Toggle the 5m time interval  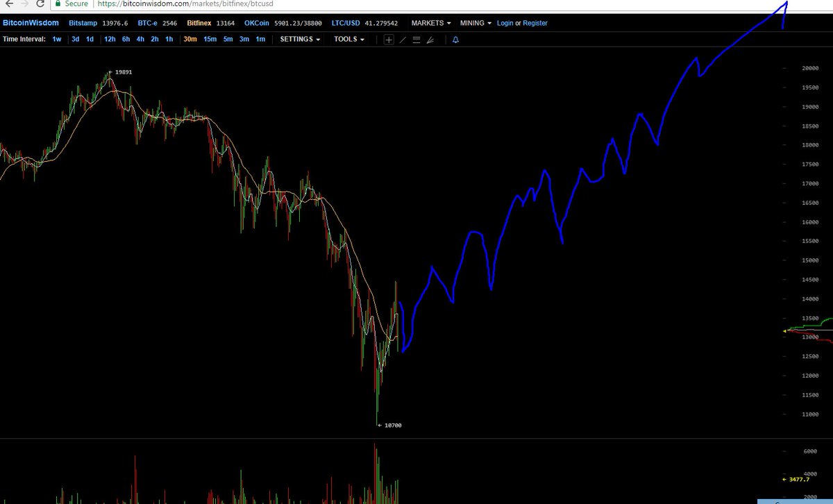pyautogui.click(x=228, y=40)
